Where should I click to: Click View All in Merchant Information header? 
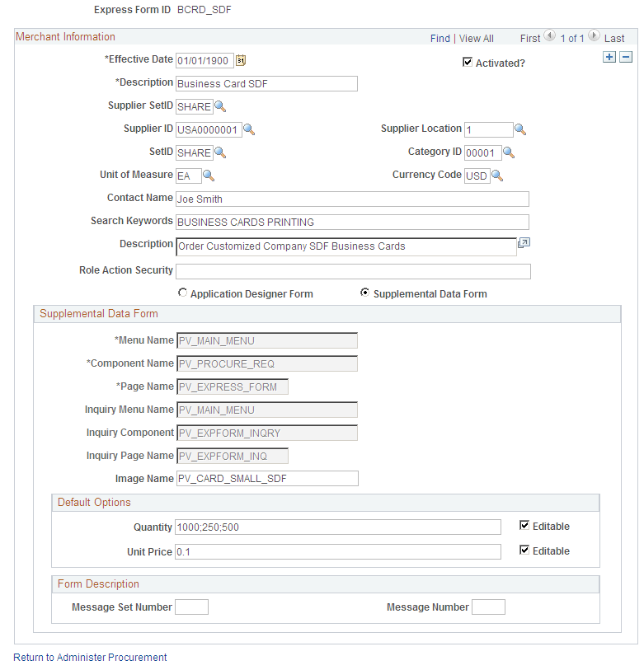[476, 38]
